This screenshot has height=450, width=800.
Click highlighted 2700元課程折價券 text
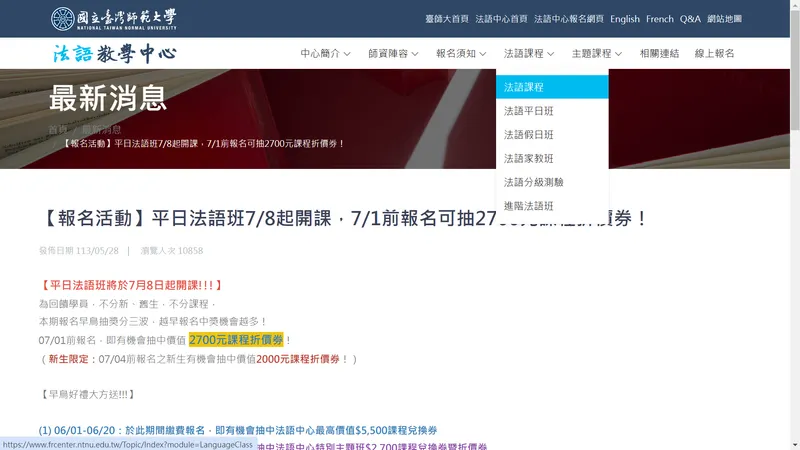236,340
